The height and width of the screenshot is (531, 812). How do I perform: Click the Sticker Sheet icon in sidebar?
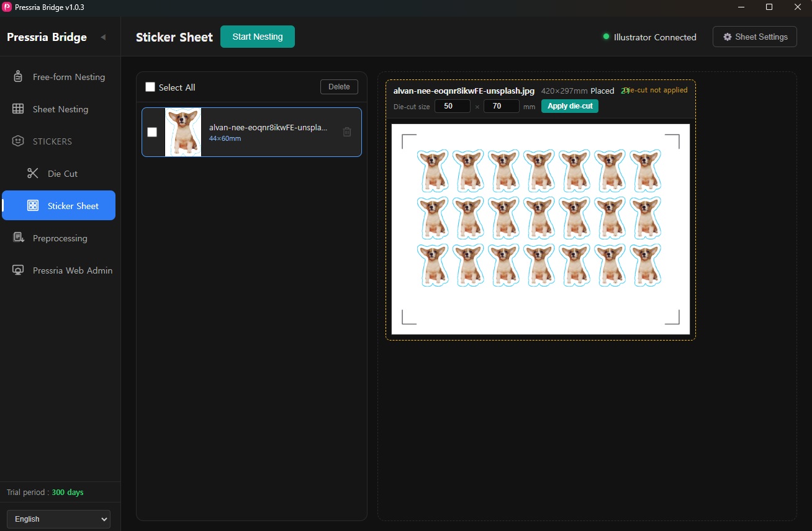pyautogui.click(x=33, y=206)
